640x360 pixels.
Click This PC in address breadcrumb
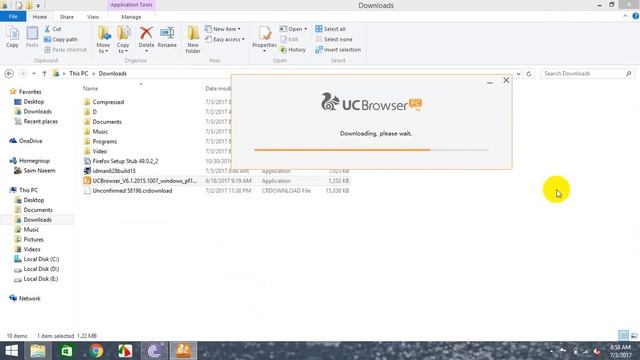[78, 73]
